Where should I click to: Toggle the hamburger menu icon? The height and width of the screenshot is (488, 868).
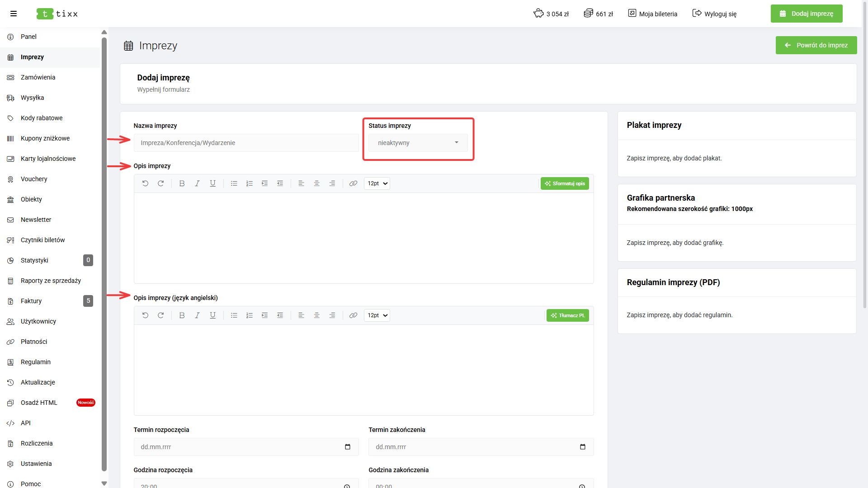point(14,14)
